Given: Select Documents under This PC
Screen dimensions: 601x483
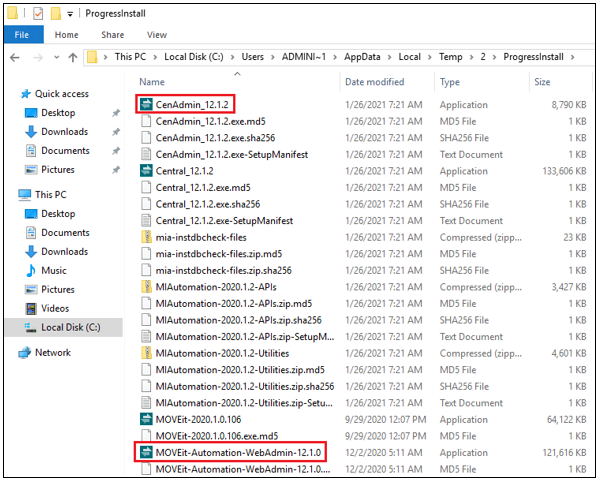Looking at the screenshot, I should (65, 232).
